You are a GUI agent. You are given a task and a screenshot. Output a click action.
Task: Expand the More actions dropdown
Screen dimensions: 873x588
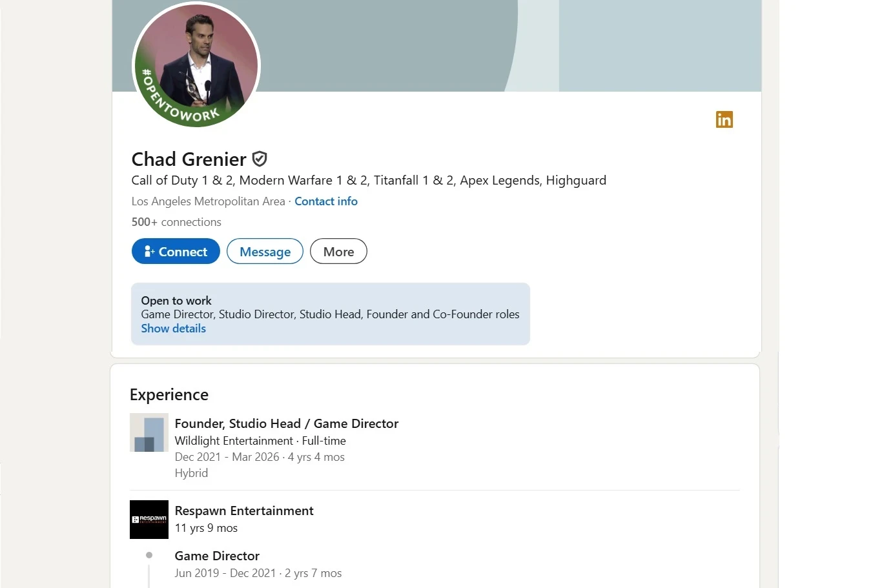338,252
